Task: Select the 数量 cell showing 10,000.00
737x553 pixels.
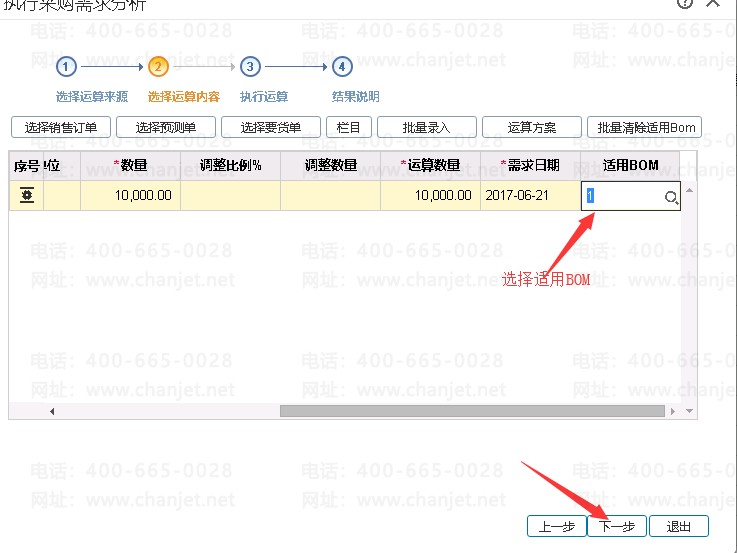Action: click(x=131, y=195)
